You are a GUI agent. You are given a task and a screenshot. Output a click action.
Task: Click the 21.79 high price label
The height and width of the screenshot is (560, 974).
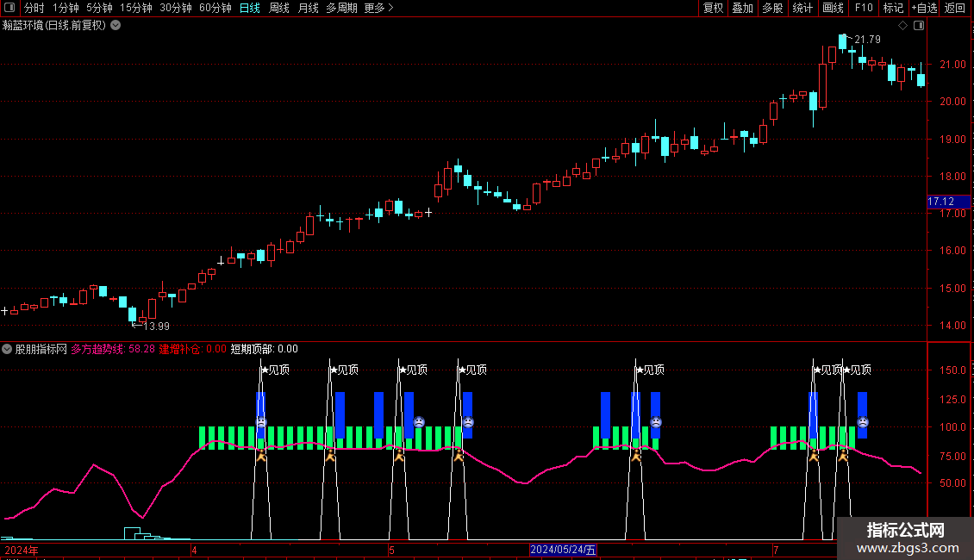point(867,40)
